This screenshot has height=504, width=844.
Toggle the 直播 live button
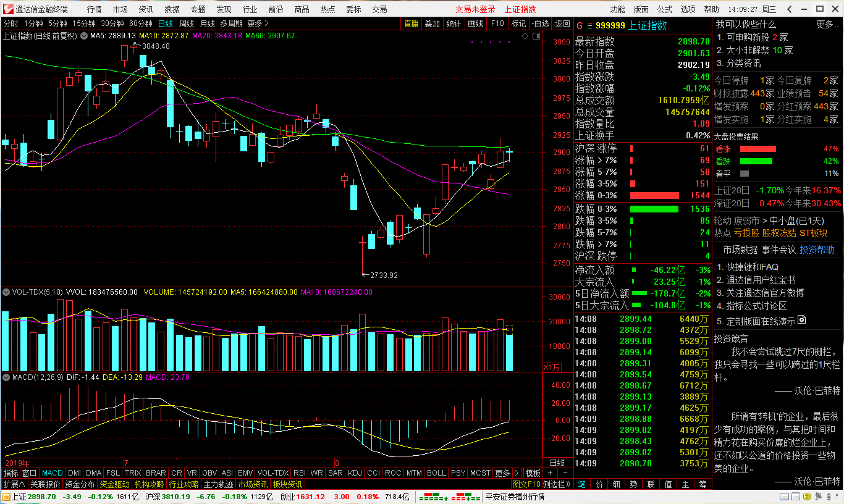(411, 23)
